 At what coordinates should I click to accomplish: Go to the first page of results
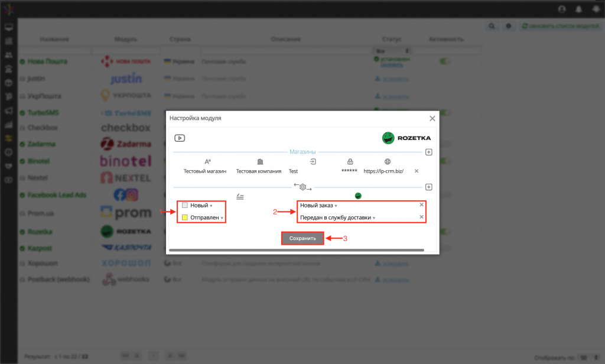click(x=125, y=356)
